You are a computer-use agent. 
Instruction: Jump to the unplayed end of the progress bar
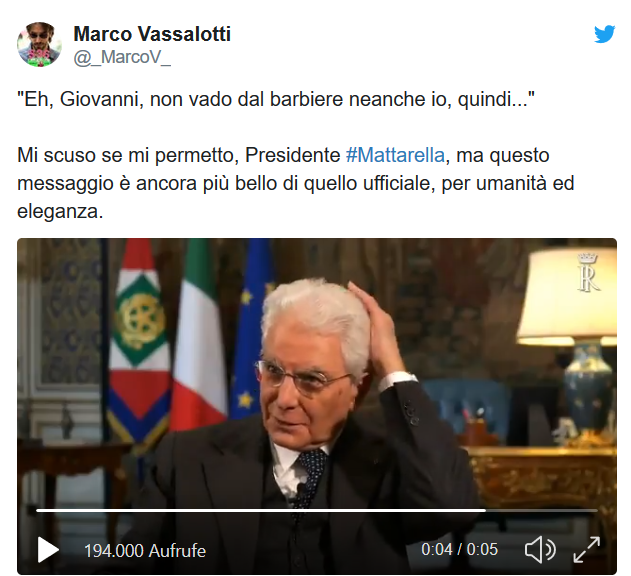(541, 510)
